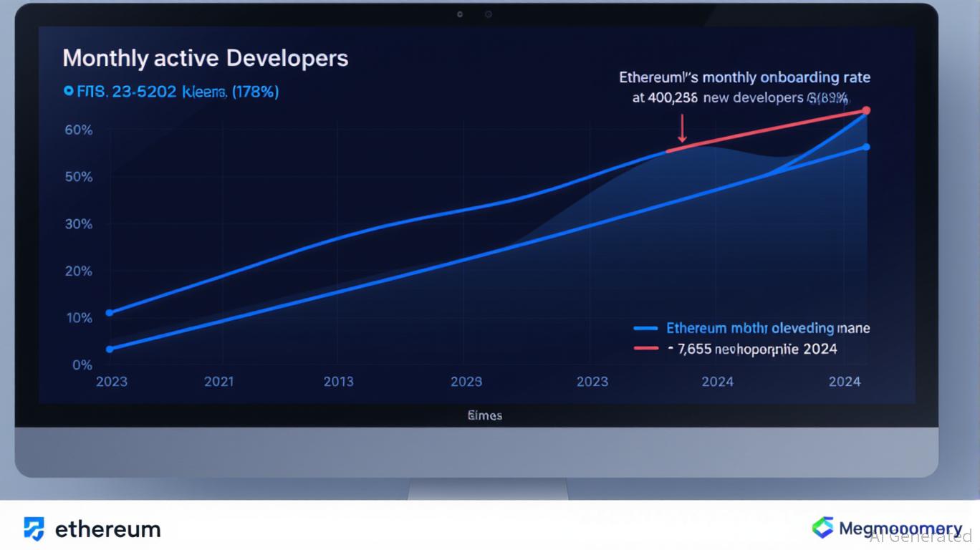The height and width of the screenshot is (550, 980).
Task: Open the 'monthly onboarding rate' annotation text
Action: click(744, 77)
